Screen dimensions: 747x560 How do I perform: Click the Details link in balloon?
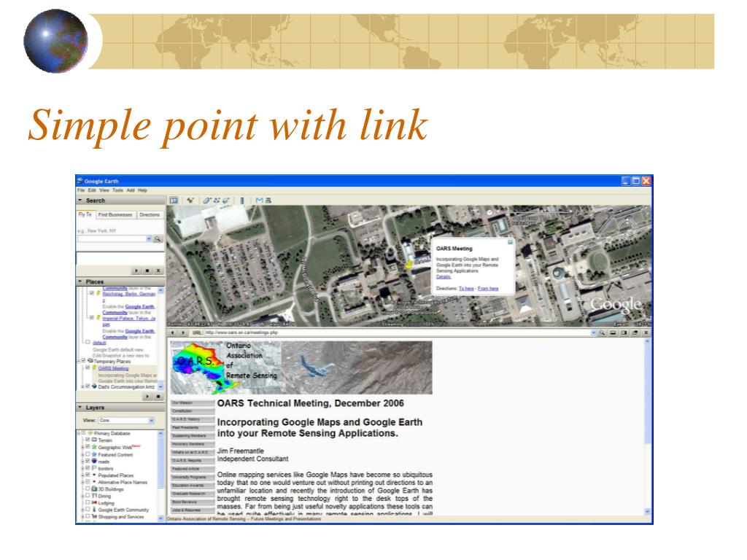[x=443, y=276]
